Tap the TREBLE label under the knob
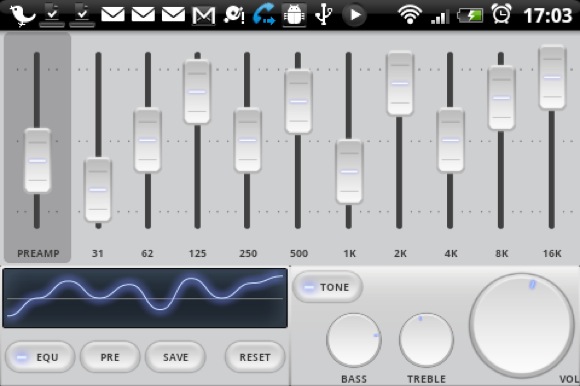580x386 pixels. 426,379
